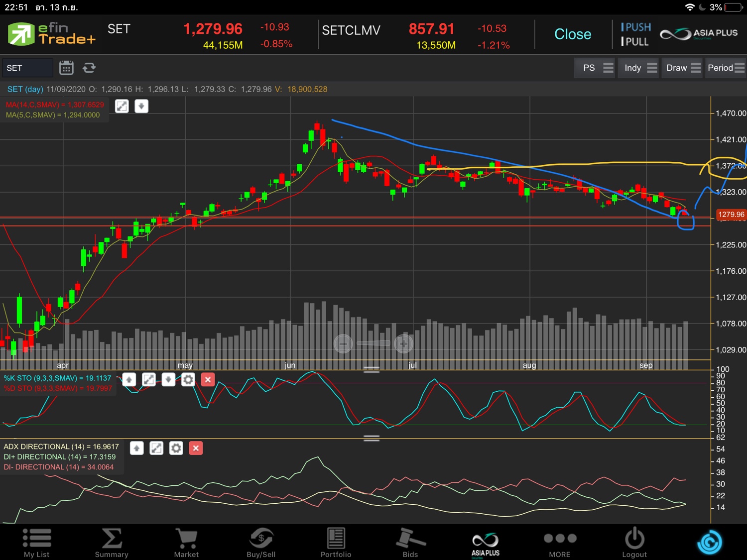Open STO indicator settings gear
Screen dimensions: 747x560
[188, 380]
